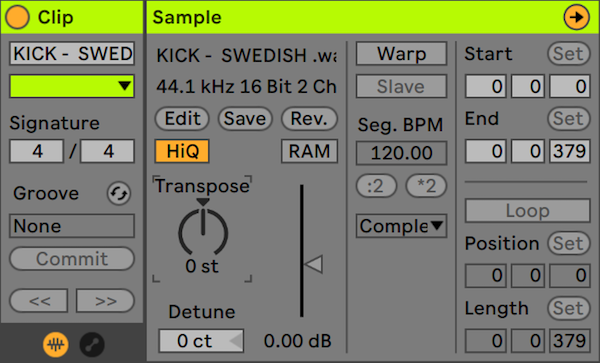Click the Detune 0 ct field

(x=201, y=341)
